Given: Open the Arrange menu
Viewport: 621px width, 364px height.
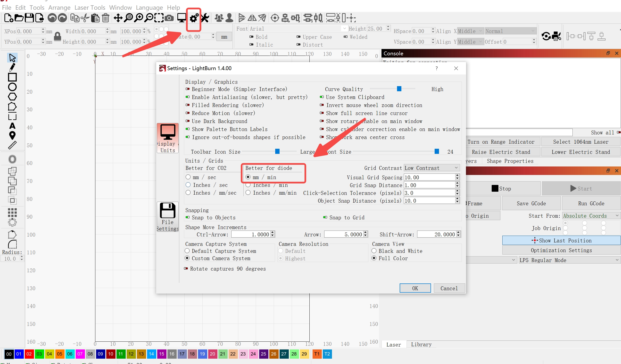Looking at the screenshot, I should point(59,8).
